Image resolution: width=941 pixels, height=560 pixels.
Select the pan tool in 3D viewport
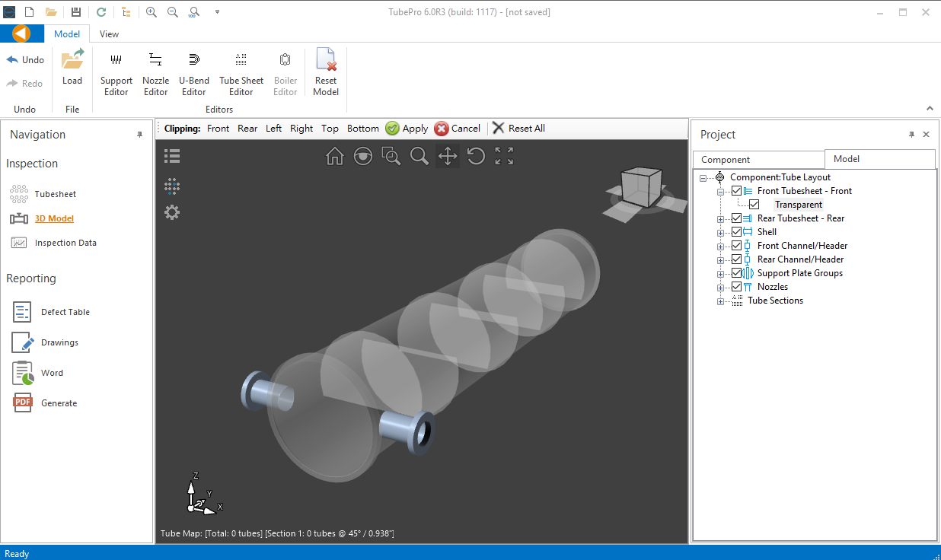[x=448, y=156]
